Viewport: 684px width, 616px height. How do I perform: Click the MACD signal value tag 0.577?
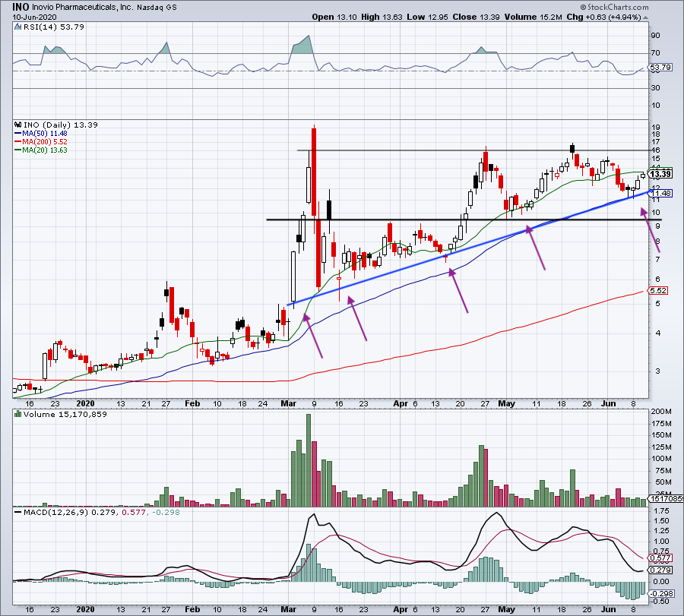(x=660, y=558)
